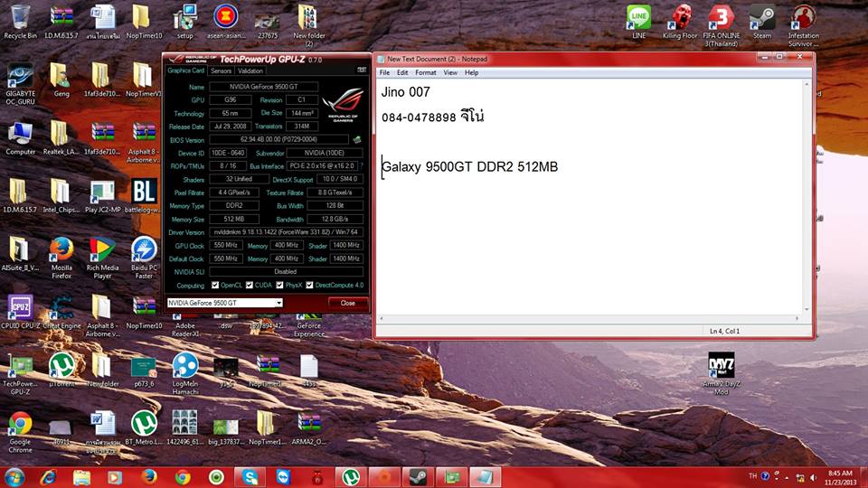This screenshot has width=868, height=488.
Task: Open Notepad Edit menu
Action: [402, 72]
